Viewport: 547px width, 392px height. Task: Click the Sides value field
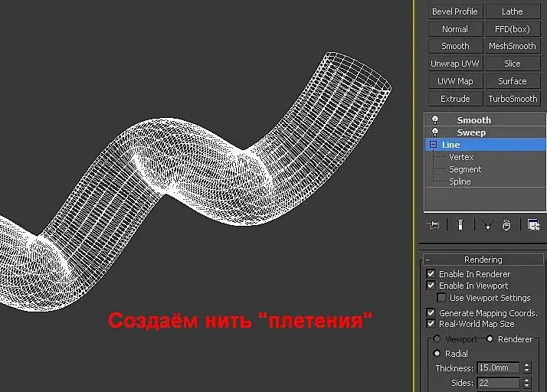498,383
